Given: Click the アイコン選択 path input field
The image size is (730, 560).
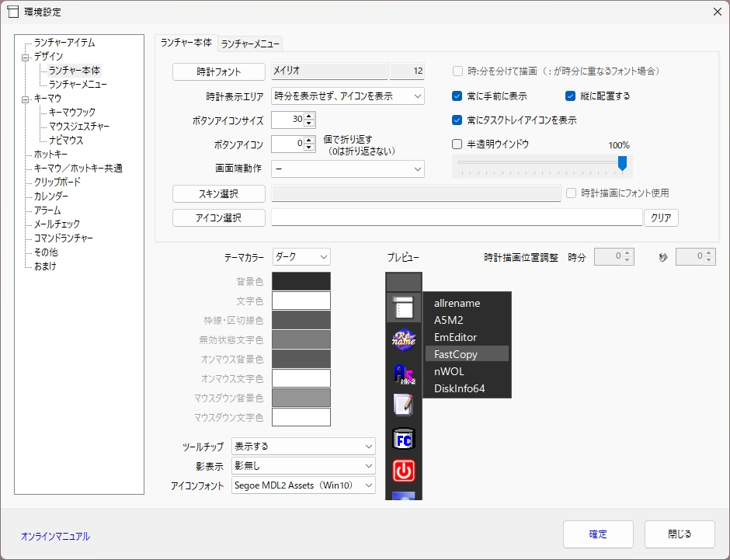Looking at the screenshot, I should [x=457, y=217].
